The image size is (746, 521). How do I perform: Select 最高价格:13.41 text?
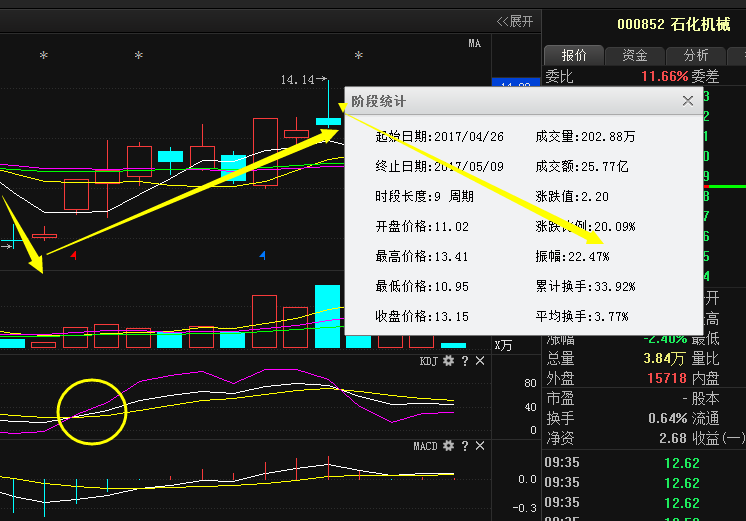[422, 257]
